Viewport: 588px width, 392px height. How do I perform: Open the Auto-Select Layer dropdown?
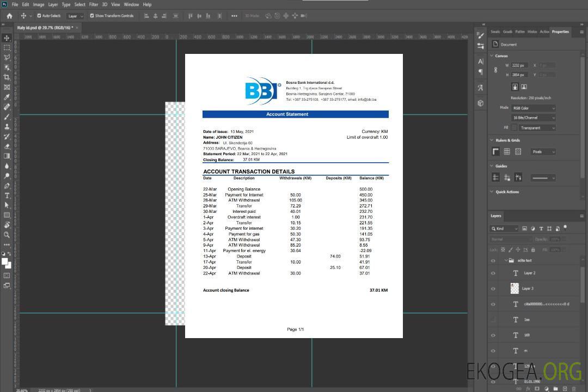[76, 16]
